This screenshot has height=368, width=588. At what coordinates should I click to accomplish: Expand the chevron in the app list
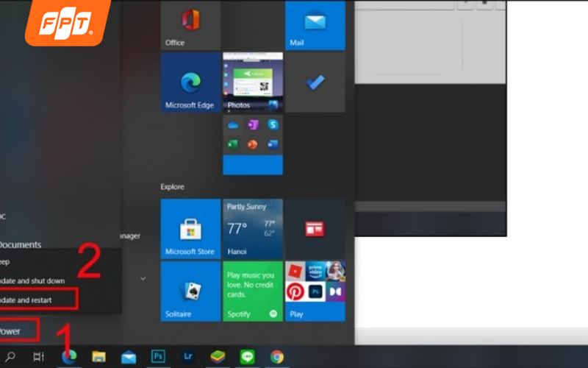[x=143, y=279]
